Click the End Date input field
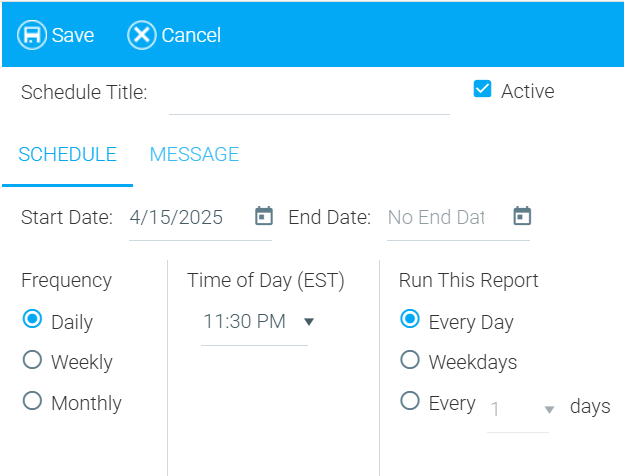Screen dimensions: 624x476 pyautogui.click(x=437, y=217)
